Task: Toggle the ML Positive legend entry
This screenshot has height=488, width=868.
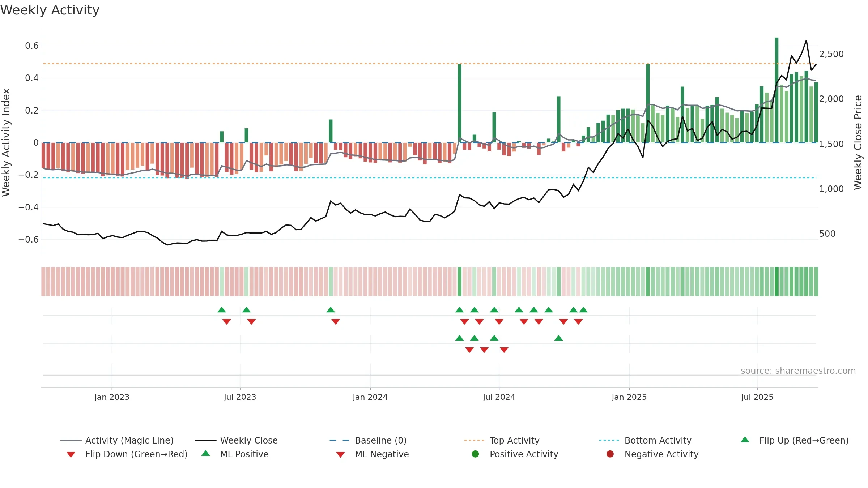Action: point(235,454)
